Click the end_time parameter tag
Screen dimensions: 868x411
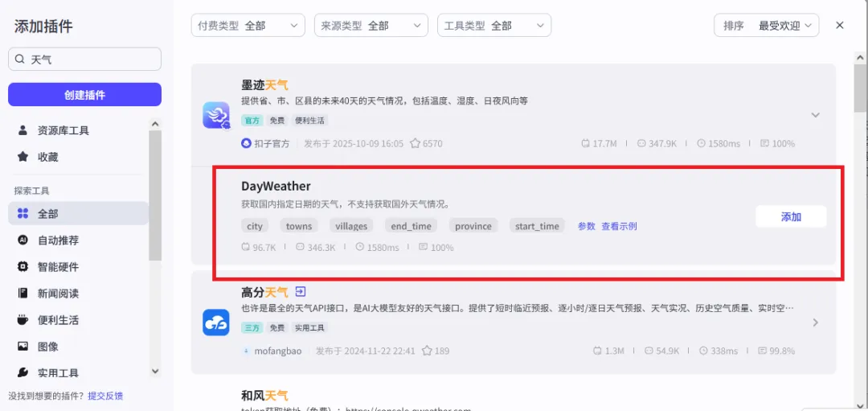411,226
